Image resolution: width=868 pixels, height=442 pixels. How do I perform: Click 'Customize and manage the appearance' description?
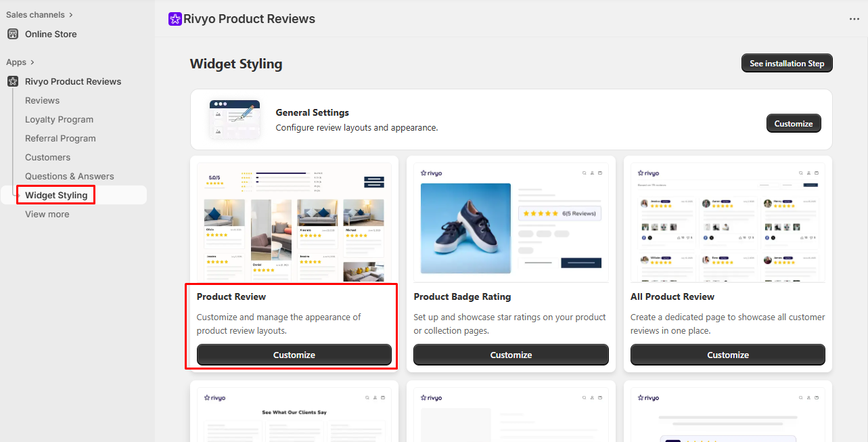[x=279, y=324]
